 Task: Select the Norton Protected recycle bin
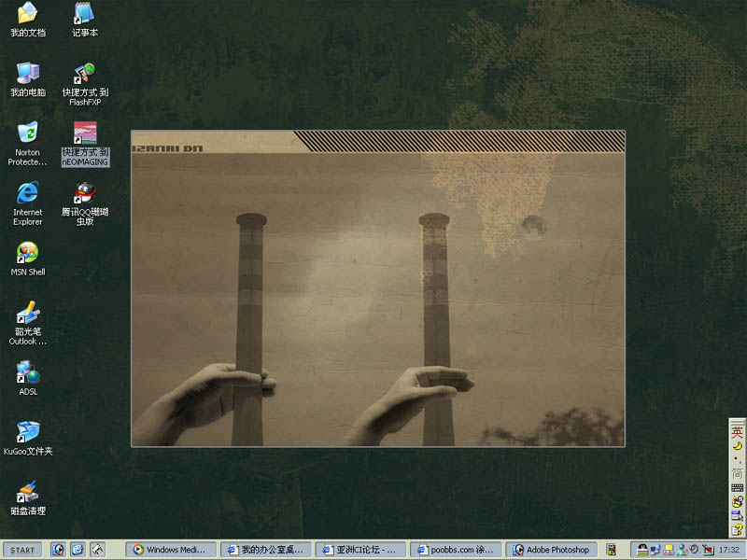click(x=28, y=133)
